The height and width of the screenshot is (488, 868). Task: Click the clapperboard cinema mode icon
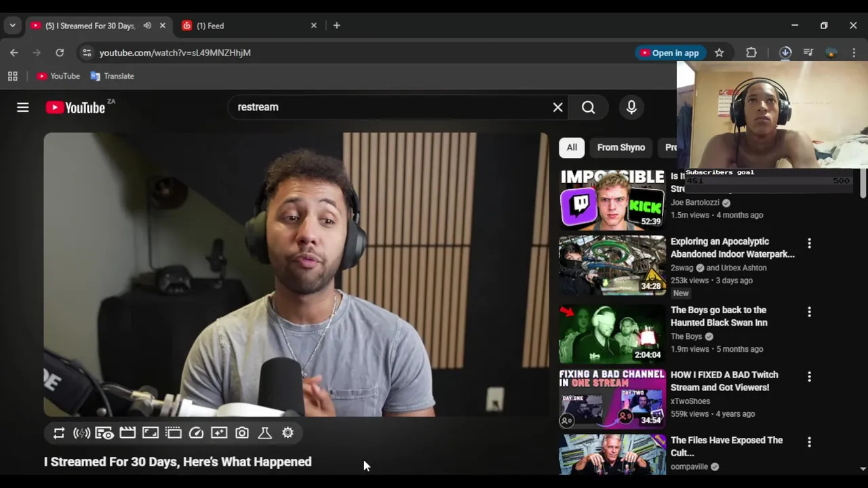coord(127,433)
